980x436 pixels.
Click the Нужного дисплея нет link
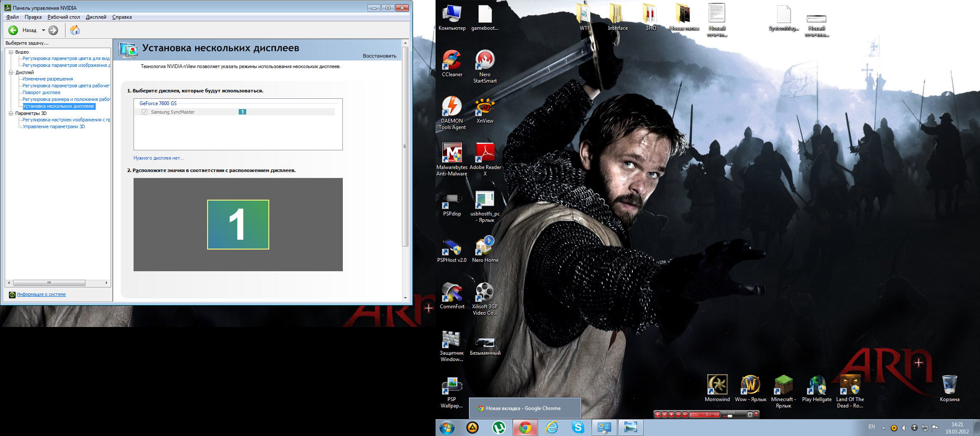[159, 158]
